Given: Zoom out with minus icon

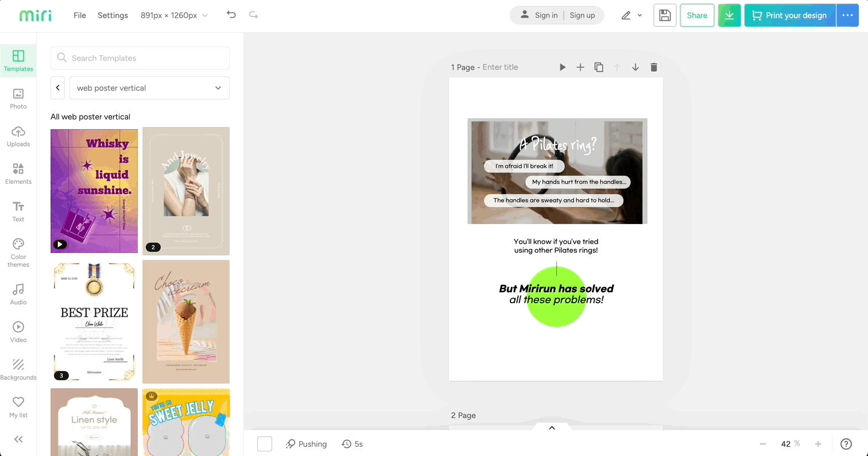Looking at the screenshot, I should click(763, 444).
